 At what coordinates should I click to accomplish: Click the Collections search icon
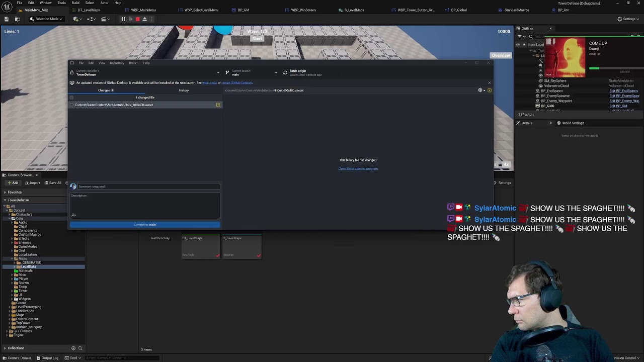(80, 348)
